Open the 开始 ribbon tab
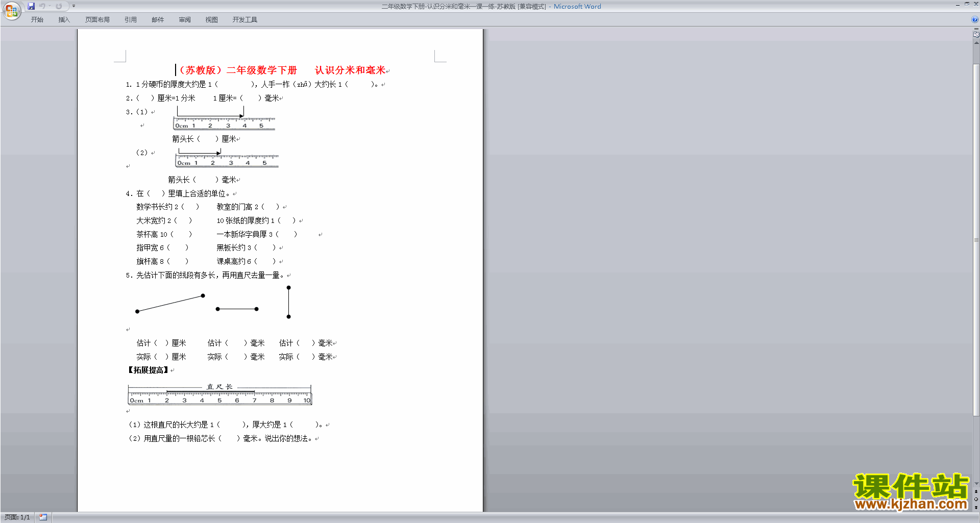This screenshot has height=523, width=980. (x=37, y=20)
